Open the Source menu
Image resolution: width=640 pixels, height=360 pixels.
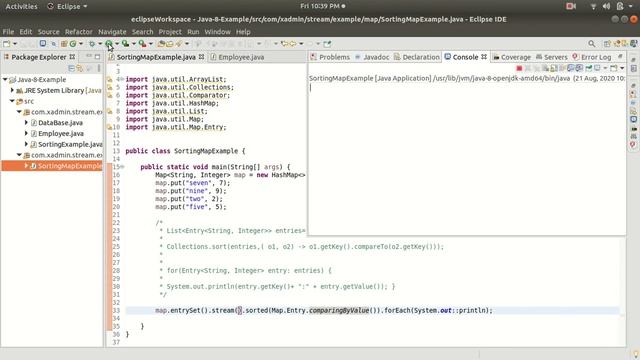[48, 32]
